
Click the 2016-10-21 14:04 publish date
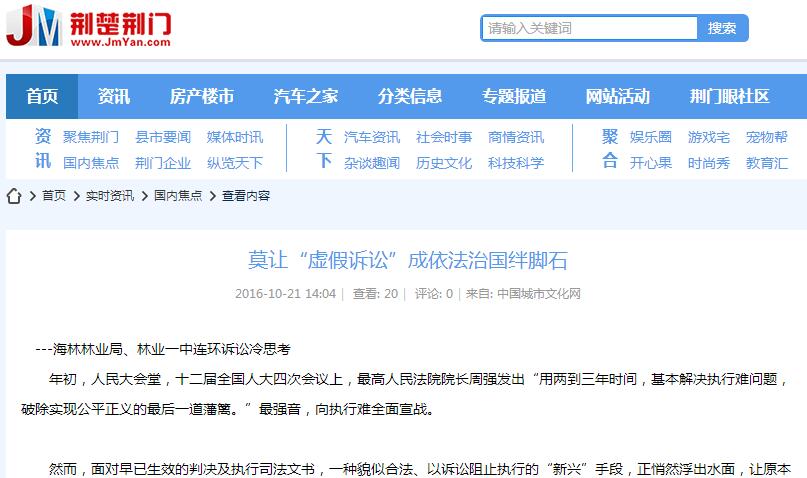click(285, 294)
